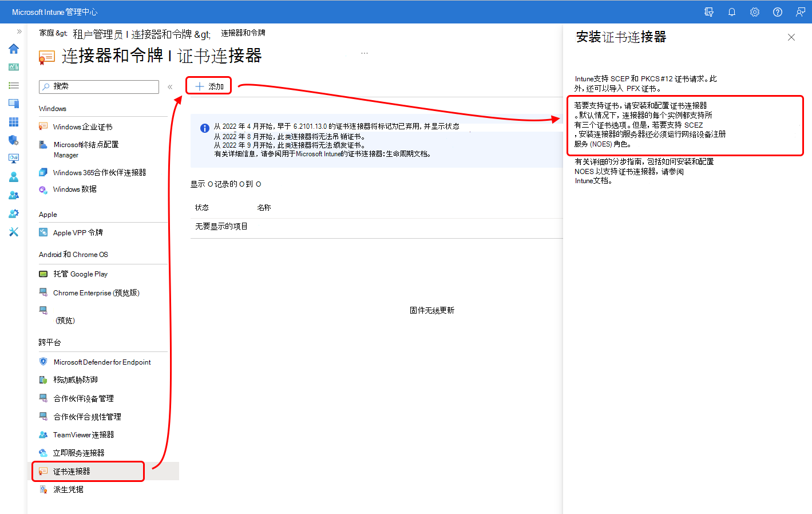The height and width of the screenshot is (514, 812).
Task: Open Endpoint security shield icon
Action: (14, 140)
